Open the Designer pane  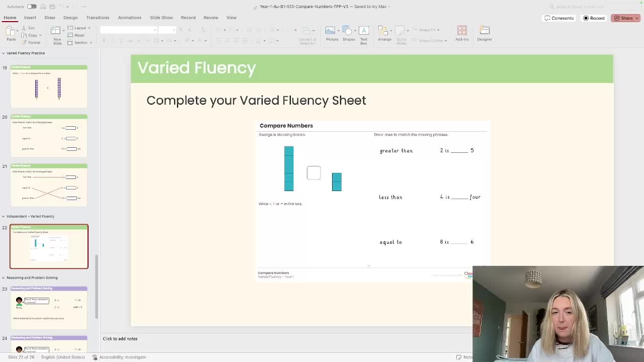[x=485, y=34]
